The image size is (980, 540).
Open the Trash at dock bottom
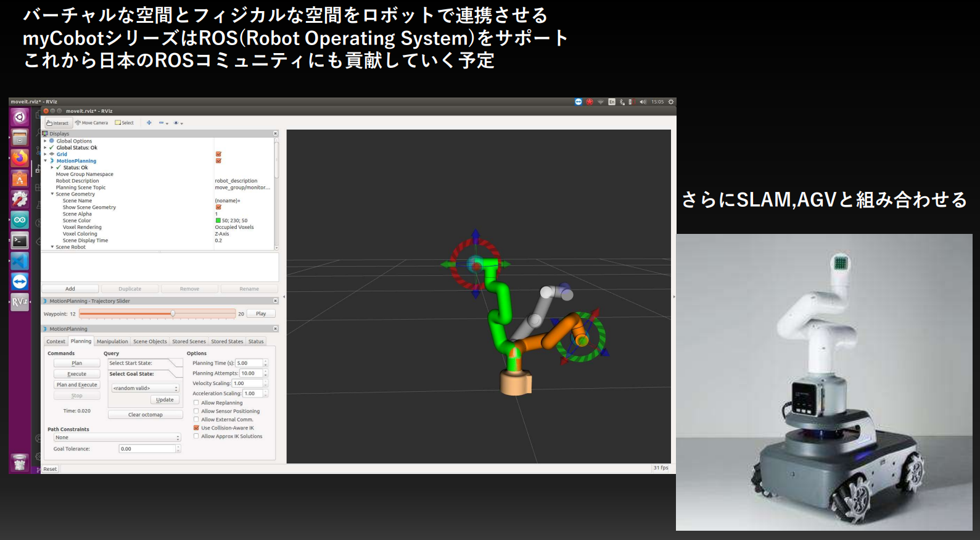point(20,462)
